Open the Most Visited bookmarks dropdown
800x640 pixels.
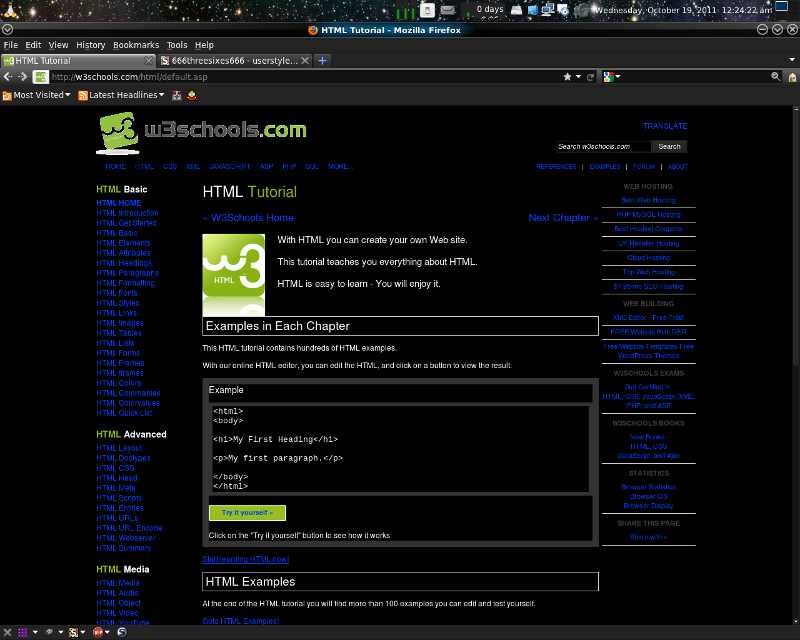pyautogui.click(x=36, y=95)
